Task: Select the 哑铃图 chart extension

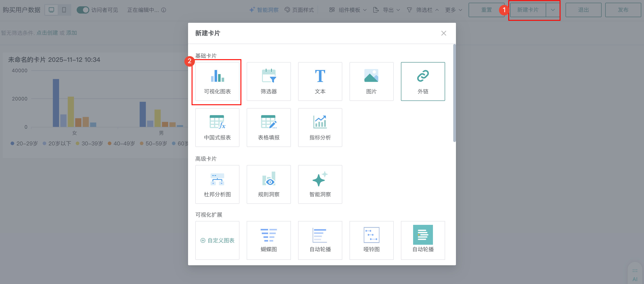Action: (371, 240)
